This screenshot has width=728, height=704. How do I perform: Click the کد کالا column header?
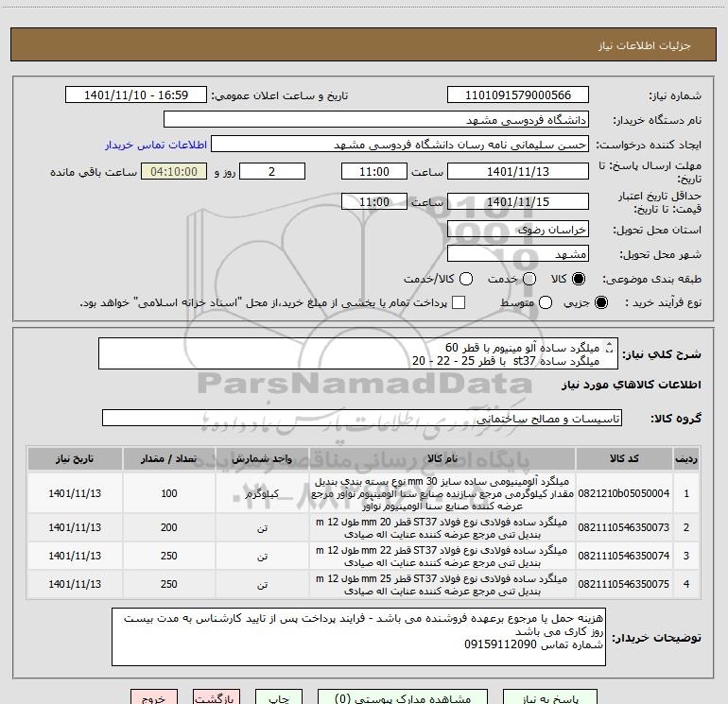point(624,458)
